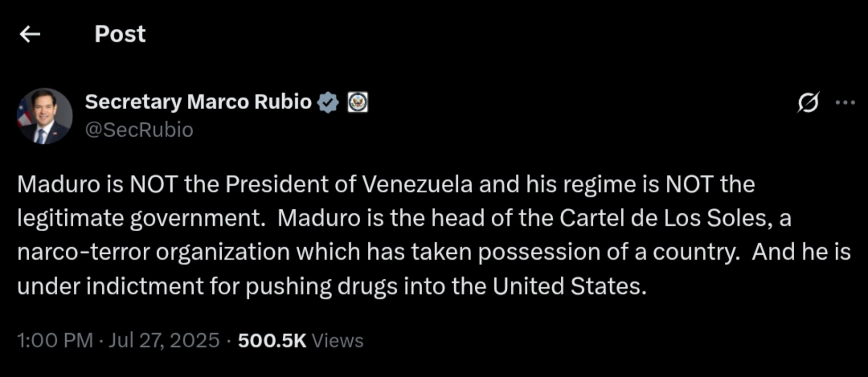This screenshot has height=377, width=868.
Task: Open the @SecRubio handle link
Action: (x=139, y=130)
